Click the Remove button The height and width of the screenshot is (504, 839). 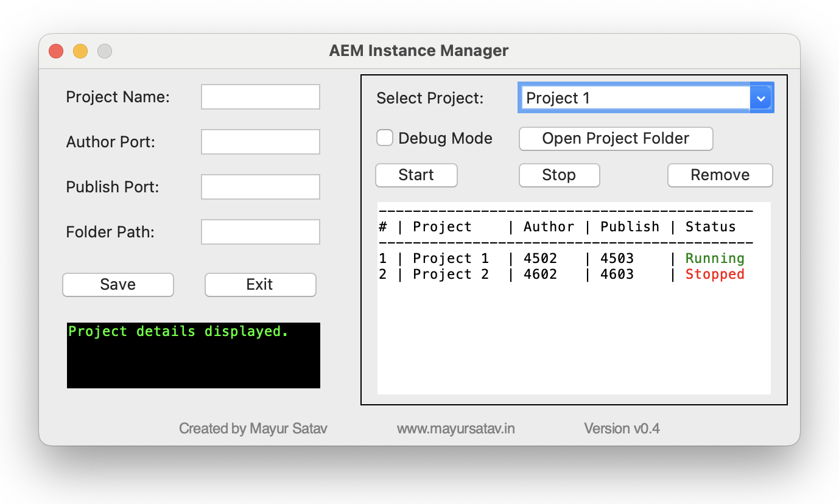(x=720, y=175)
